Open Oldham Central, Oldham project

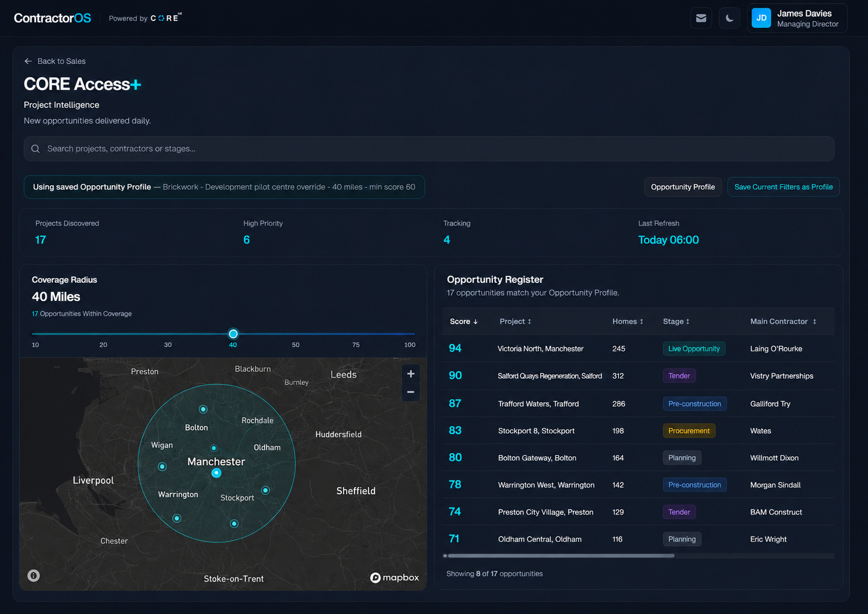(x=540, y=540)
